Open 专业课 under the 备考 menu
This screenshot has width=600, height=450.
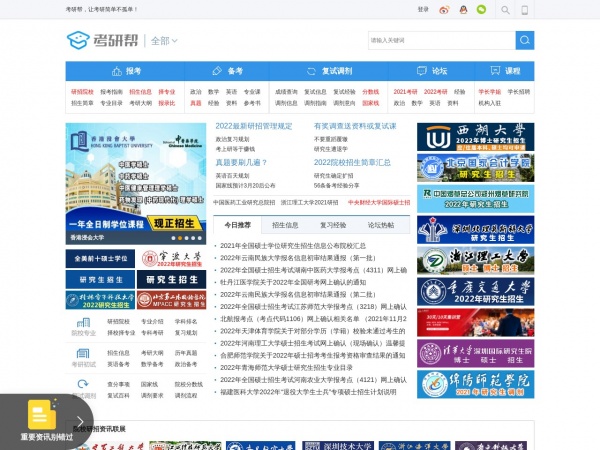coord(252,92)
